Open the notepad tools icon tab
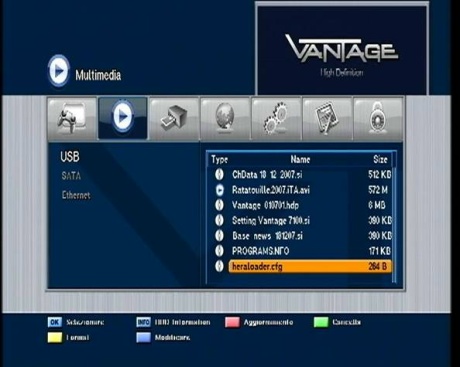 [x=327, y=119]
